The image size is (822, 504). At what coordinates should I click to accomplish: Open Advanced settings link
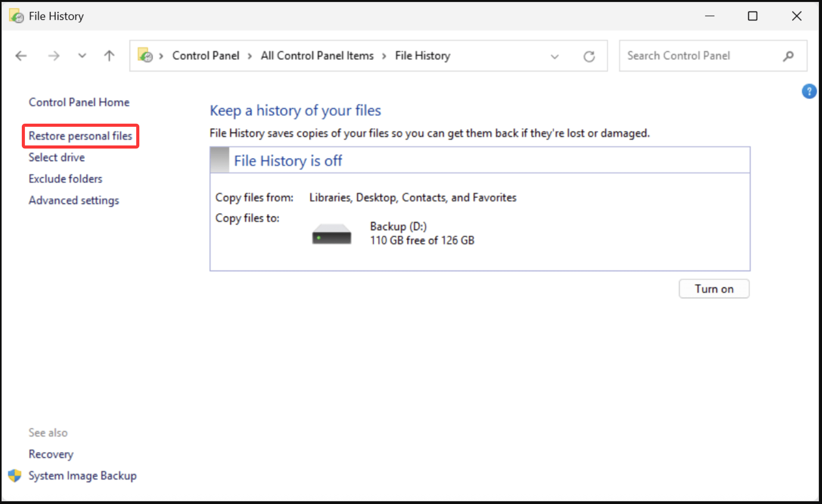(x=74, y=200)
